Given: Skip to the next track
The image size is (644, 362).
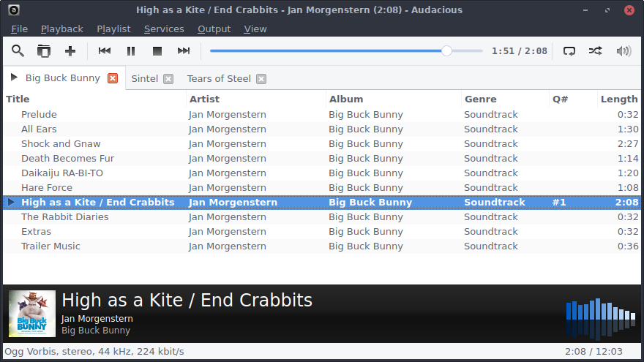Looking at the screenshot, I should coord(184,51).
